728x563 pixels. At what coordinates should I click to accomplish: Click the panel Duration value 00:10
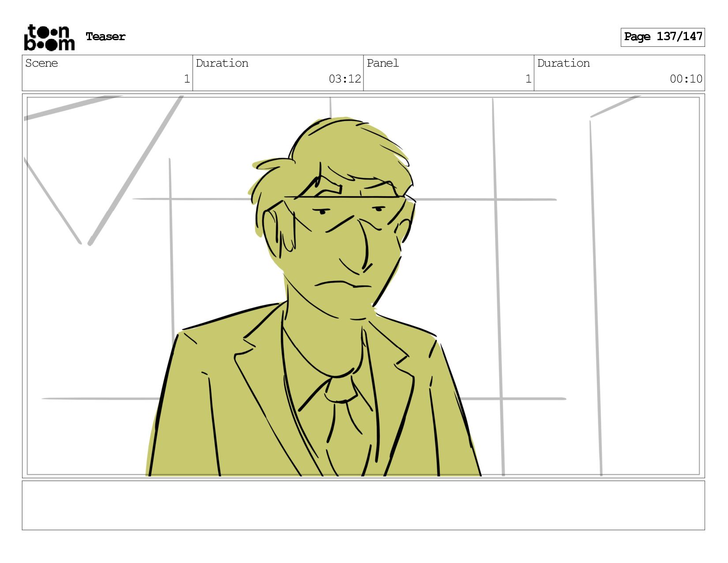686,79
